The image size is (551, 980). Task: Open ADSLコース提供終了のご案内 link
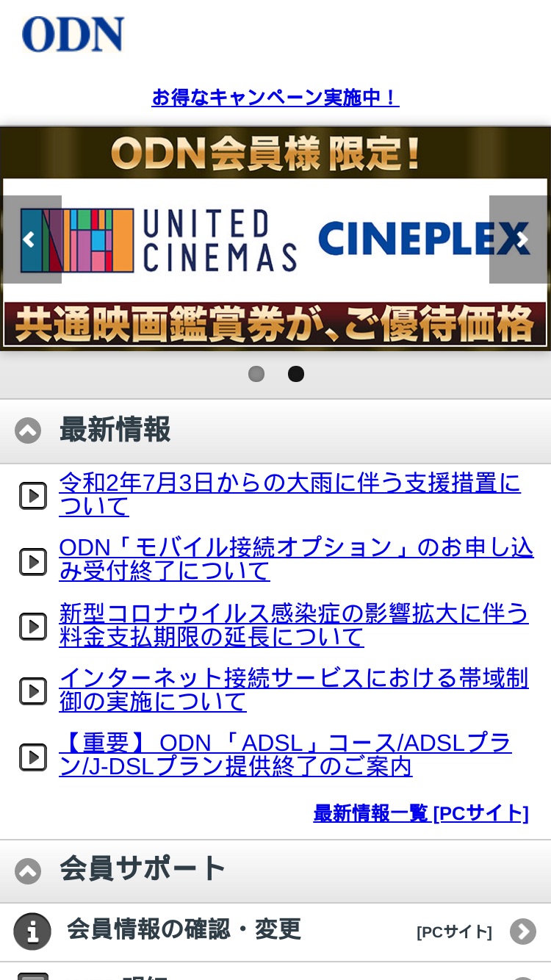(285, 754)
